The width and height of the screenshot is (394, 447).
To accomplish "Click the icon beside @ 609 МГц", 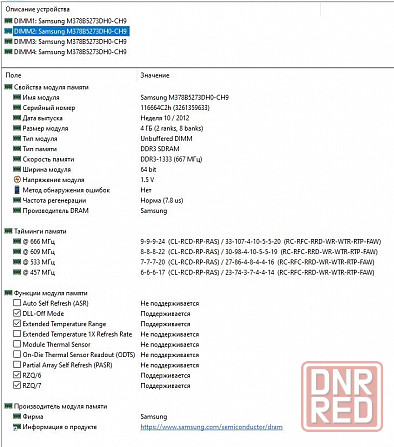I will click(x=17, y=252).
